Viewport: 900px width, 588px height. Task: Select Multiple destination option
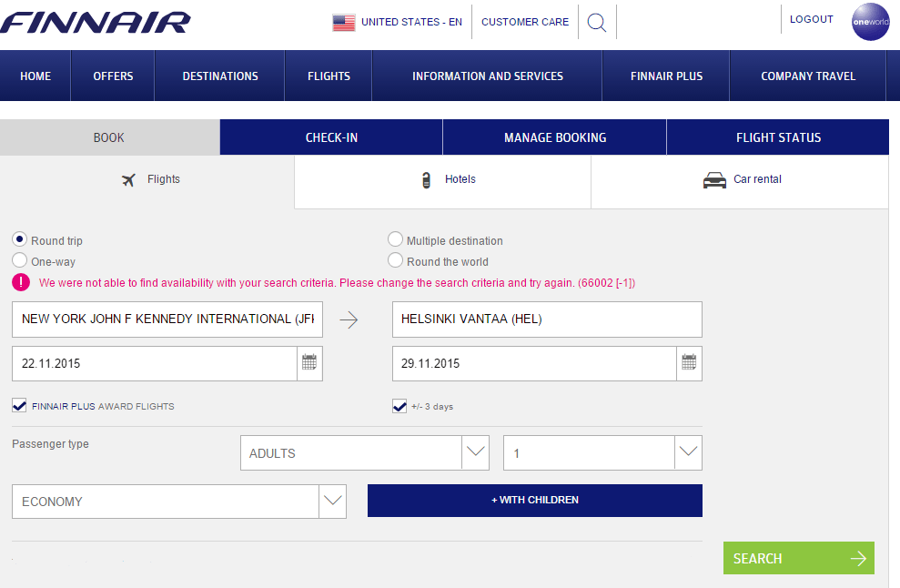pos(395,238)
